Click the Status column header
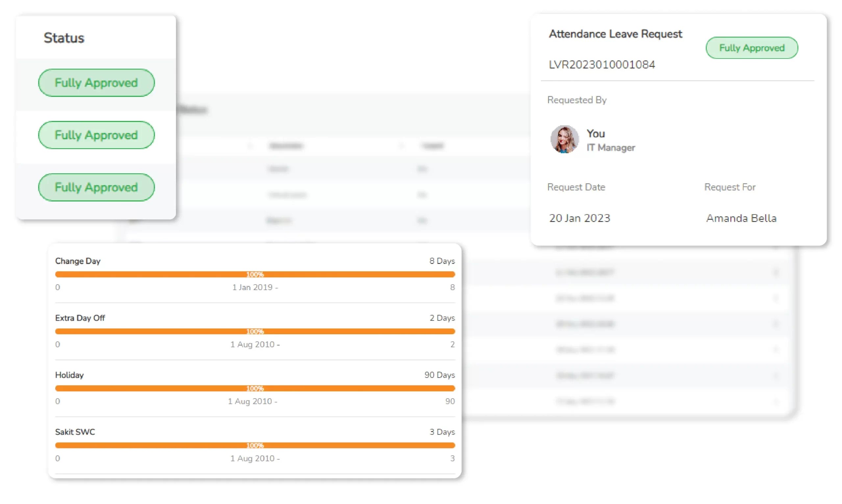This screenshot has width=842, height=504. [63, 38]
